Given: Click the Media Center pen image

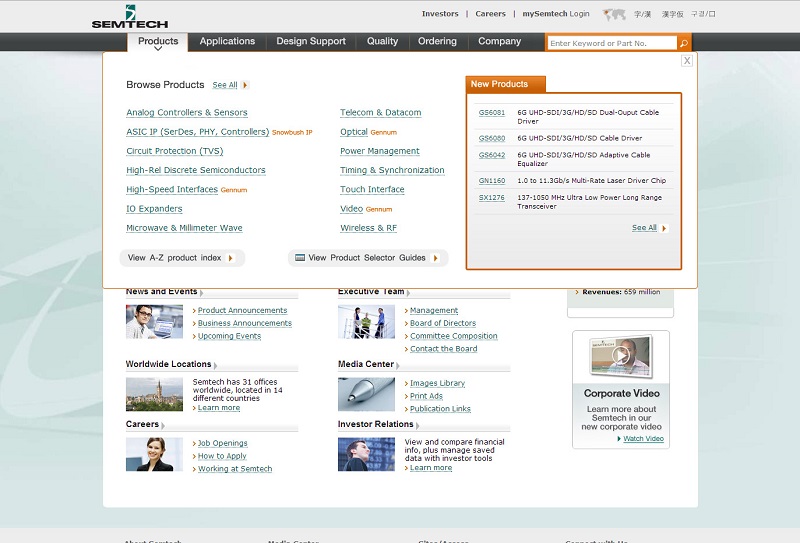Looking at the screenshot, I should (x=366, y=394).
